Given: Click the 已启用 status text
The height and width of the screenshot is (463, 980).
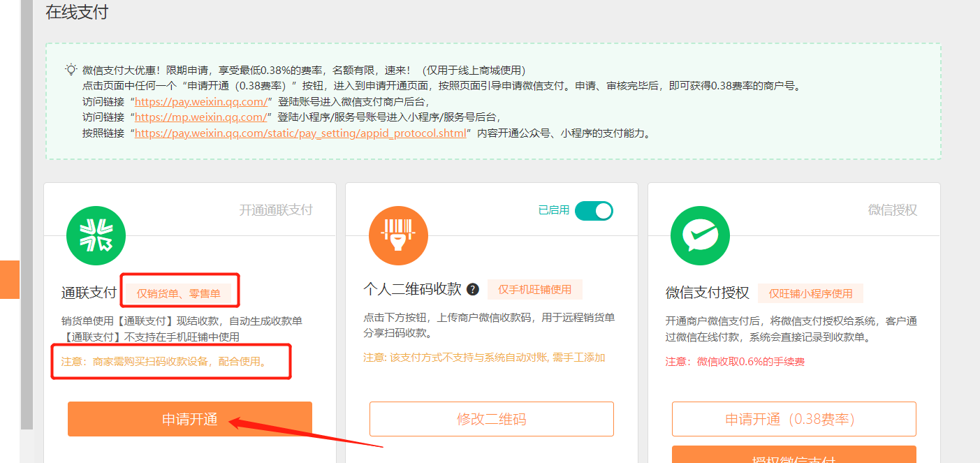Looking at the screenshot, I should pyautogui.click(x=554, y=210).
